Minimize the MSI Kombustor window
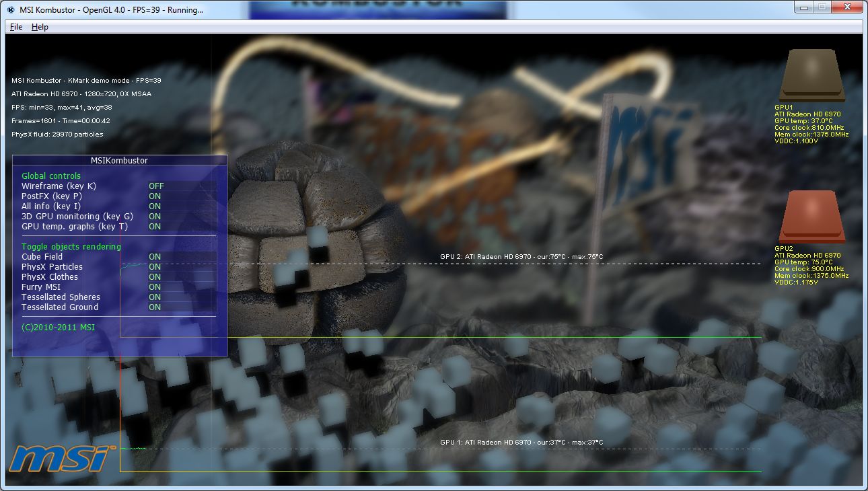This screenshot has height=491, width=868. click(x=804, y=7)
